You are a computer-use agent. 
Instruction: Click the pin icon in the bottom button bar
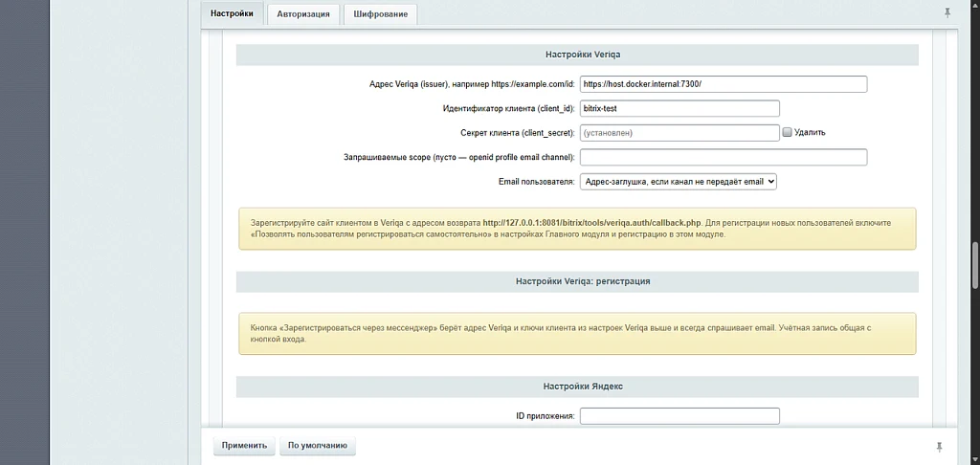(x=940, y=447)
